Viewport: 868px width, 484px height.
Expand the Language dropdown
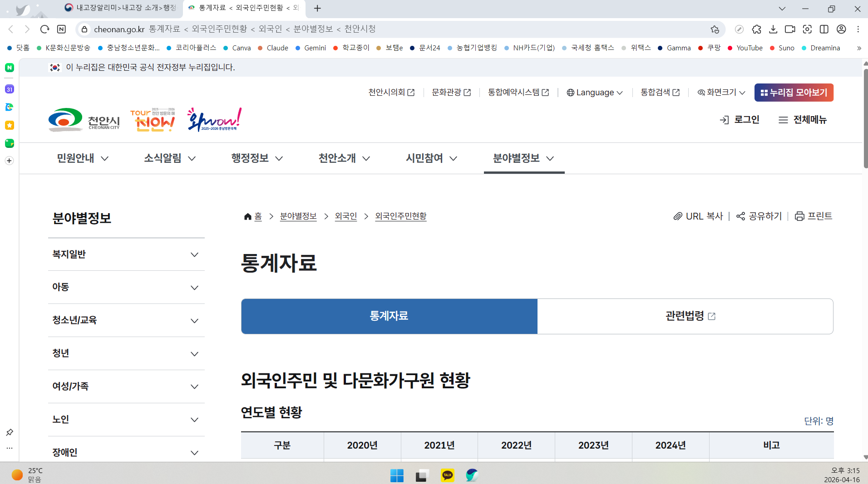click(x=595, y=92)
